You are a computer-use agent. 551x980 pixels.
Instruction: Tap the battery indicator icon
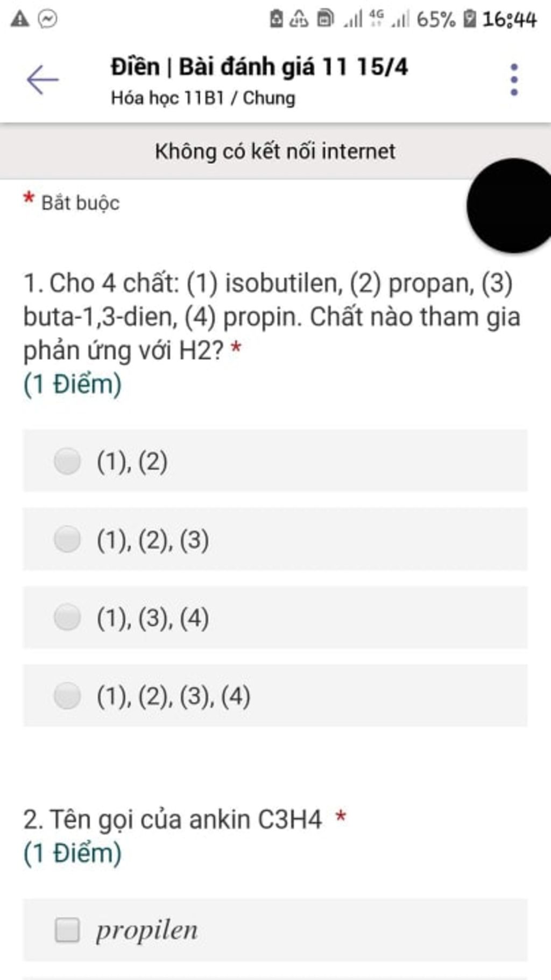(470, 19)
